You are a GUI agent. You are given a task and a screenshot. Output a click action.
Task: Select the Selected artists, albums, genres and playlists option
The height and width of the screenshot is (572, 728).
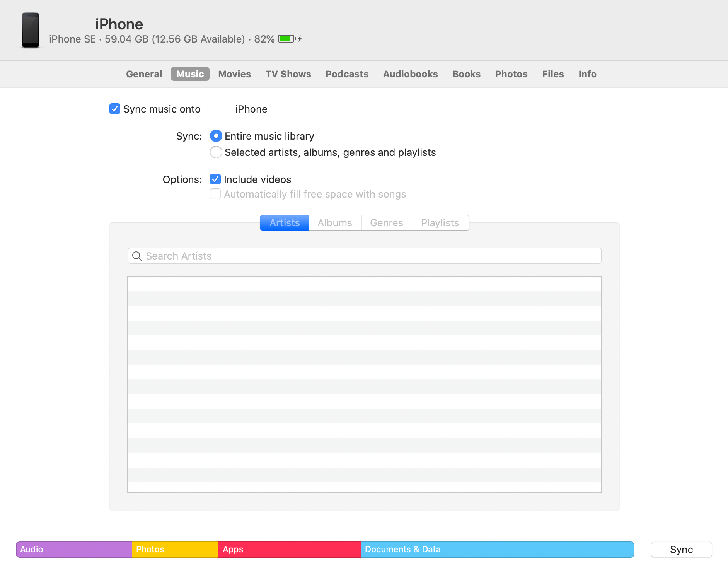[216, 152]
